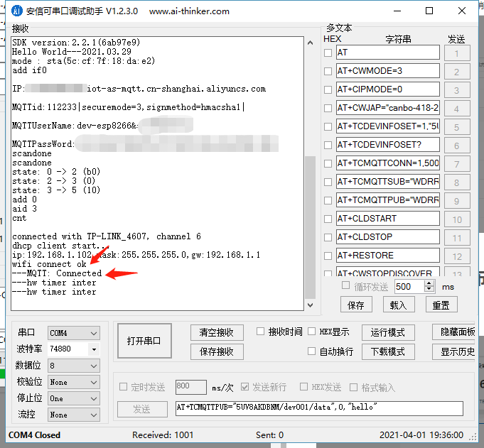Click the 500 ms loop interval field
Image resolution: width=484 pixels, height=448 pixels.
pyautogui.click(x=409, y=287)
